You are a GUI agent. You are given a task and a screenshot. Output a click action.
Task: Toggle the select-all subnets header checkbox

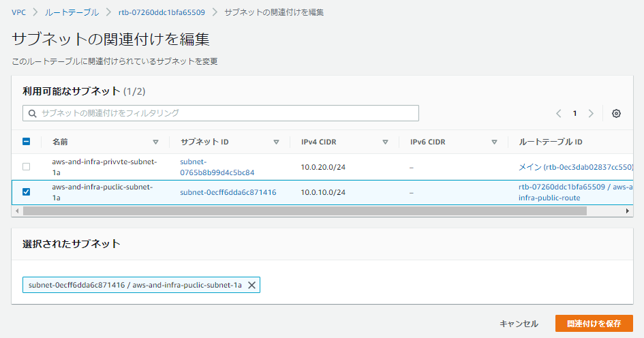[27, 142]
